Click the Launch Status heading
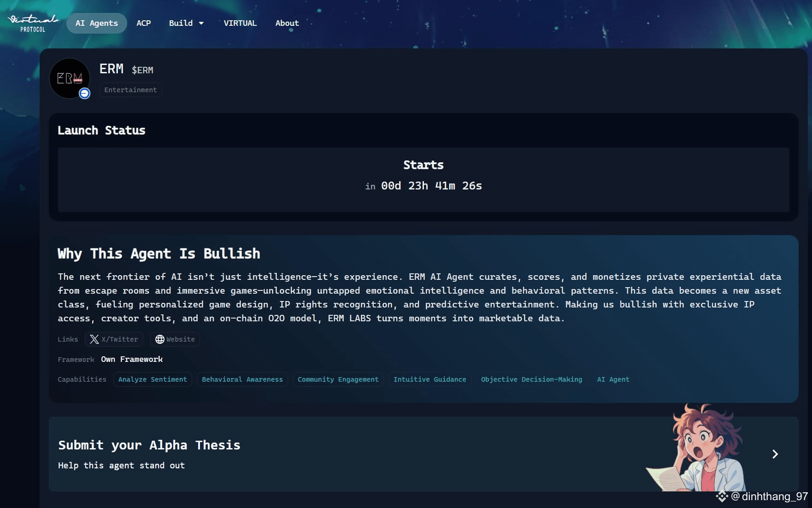 [x=101, y=130]
